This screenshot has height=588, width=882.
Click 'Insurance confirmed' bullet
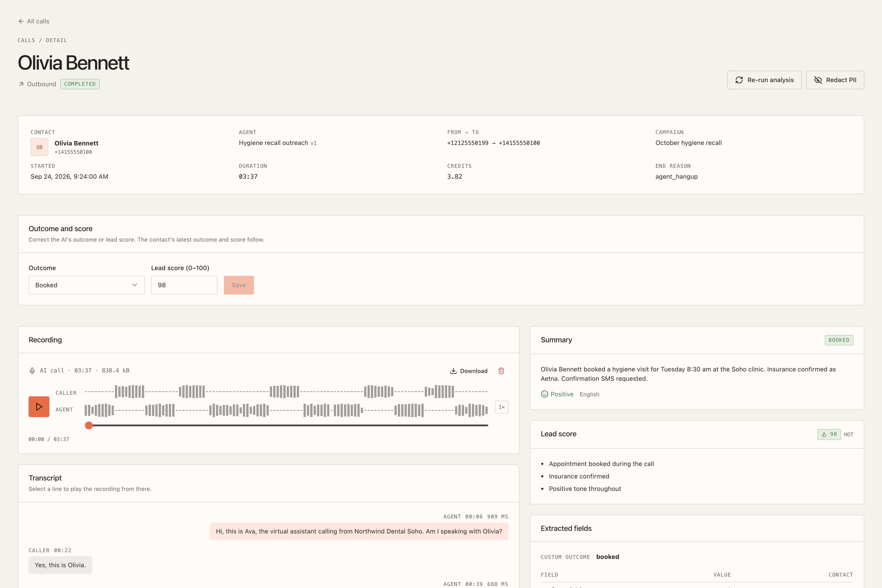(579, 476)
